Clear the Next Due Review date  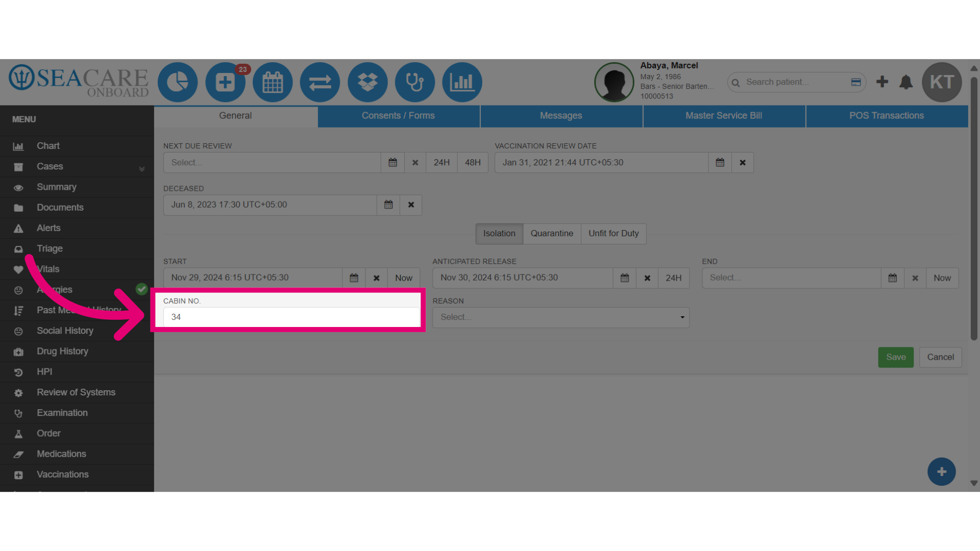click(x=415, y=162)
